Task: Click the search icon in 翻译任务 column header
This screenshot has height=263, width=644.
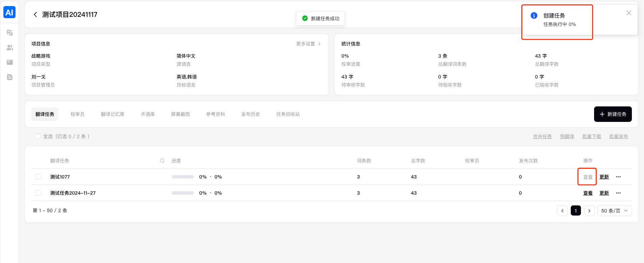Action: tap(162, 161)
